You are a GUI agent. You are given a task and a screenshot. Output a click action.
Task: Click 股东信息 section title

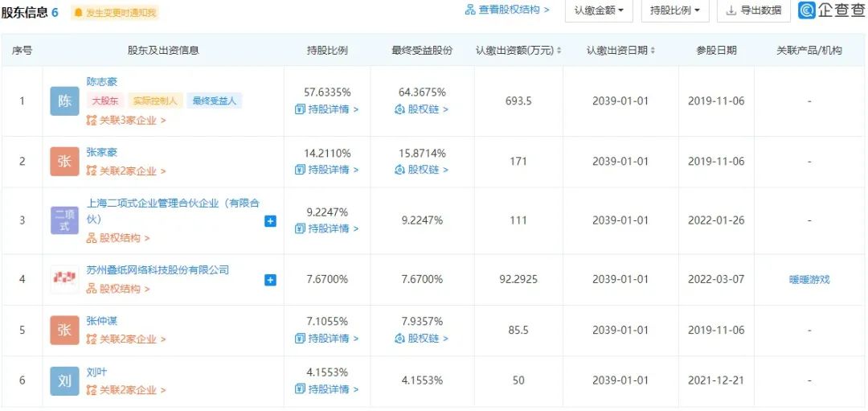coord(24,12)
